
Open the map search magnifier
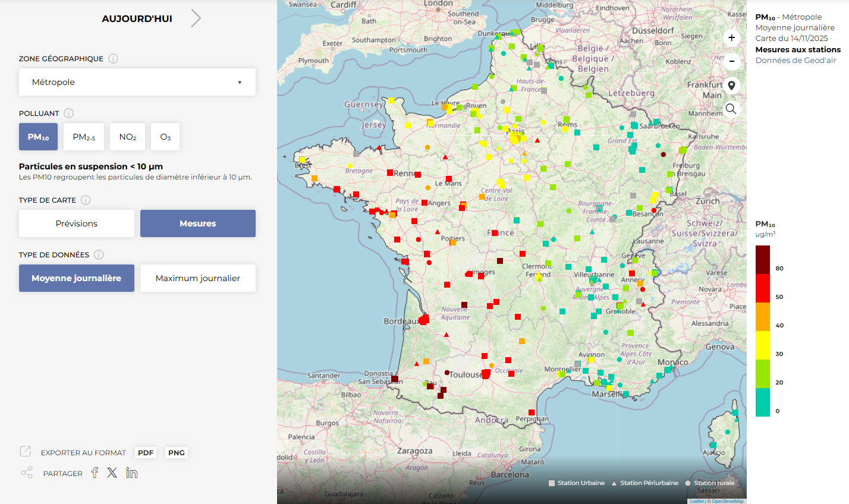coord(731,109)
